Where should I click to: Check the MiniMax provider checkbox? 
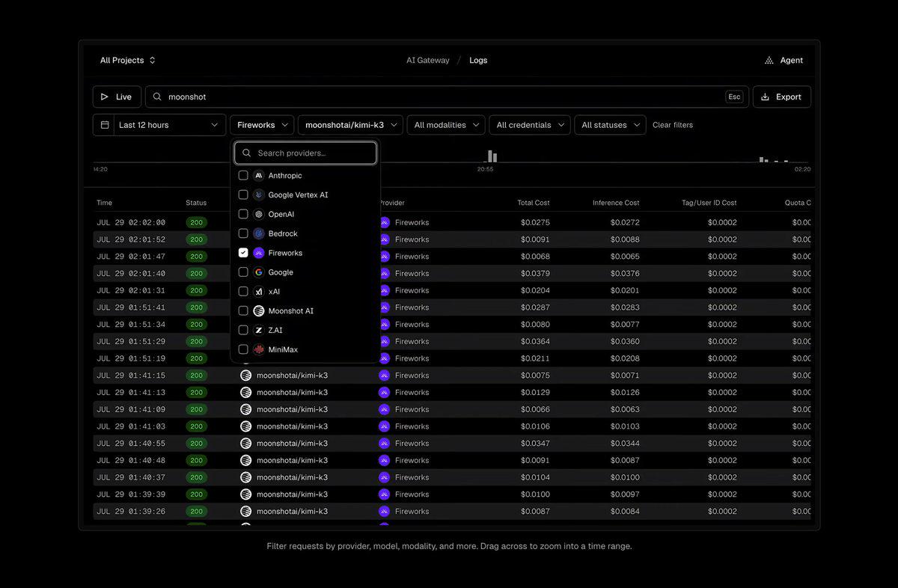click(x=243, y=349)
